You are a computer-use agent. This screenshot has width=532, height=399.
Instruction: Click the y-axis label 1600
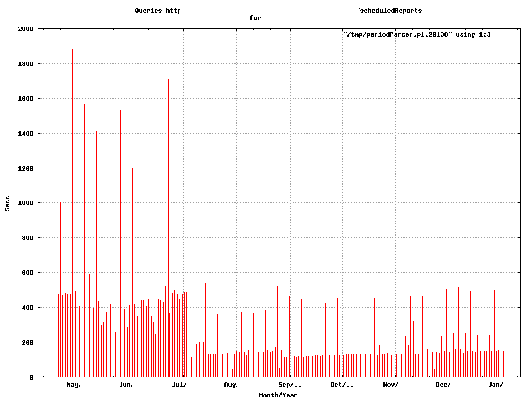pos(25,99)
